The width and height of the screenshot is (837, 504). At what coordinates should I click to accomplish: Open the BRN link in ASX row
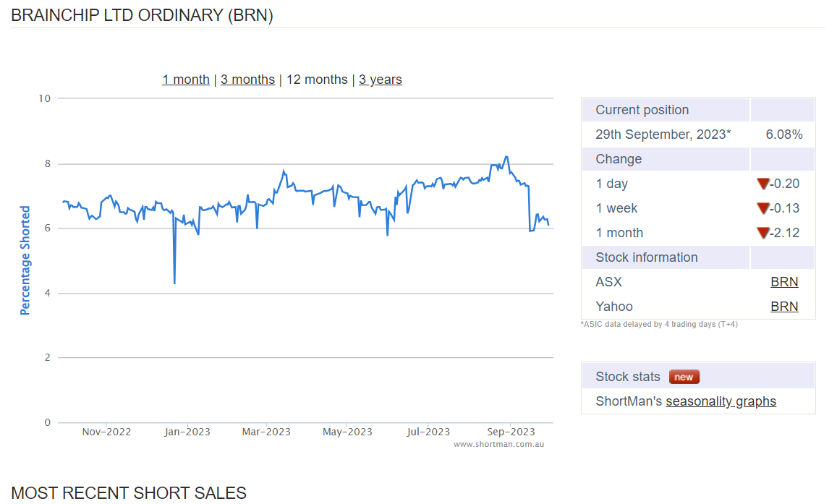click(x=784, y=282)
